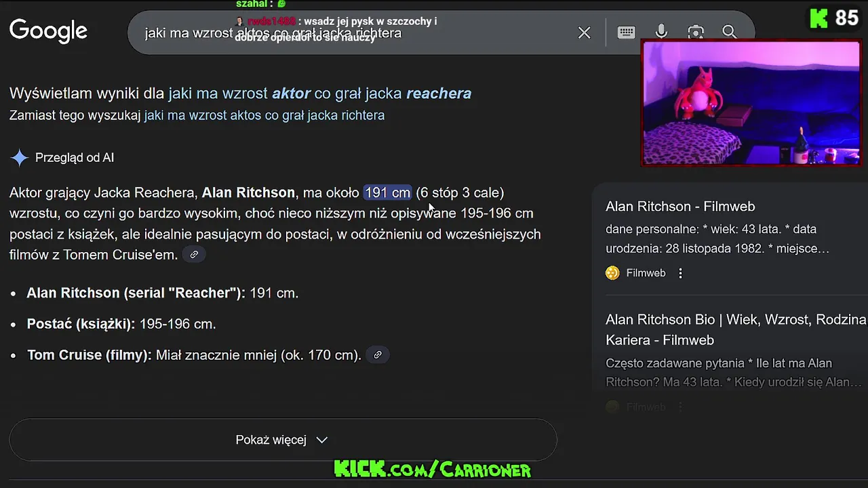Open source link icon after 'ok. 170 cm'
Image resolution: width=868 pixels, height=488 pixels.
coord(378,354)
